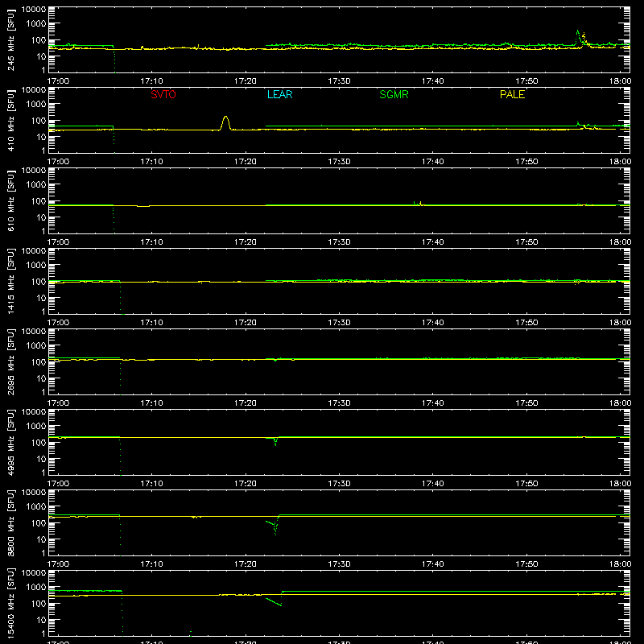This screenshot has width=644, height=644.
Task: Click the 17:10 tick label under the 410 MHz panel
Action: (152, 162)
